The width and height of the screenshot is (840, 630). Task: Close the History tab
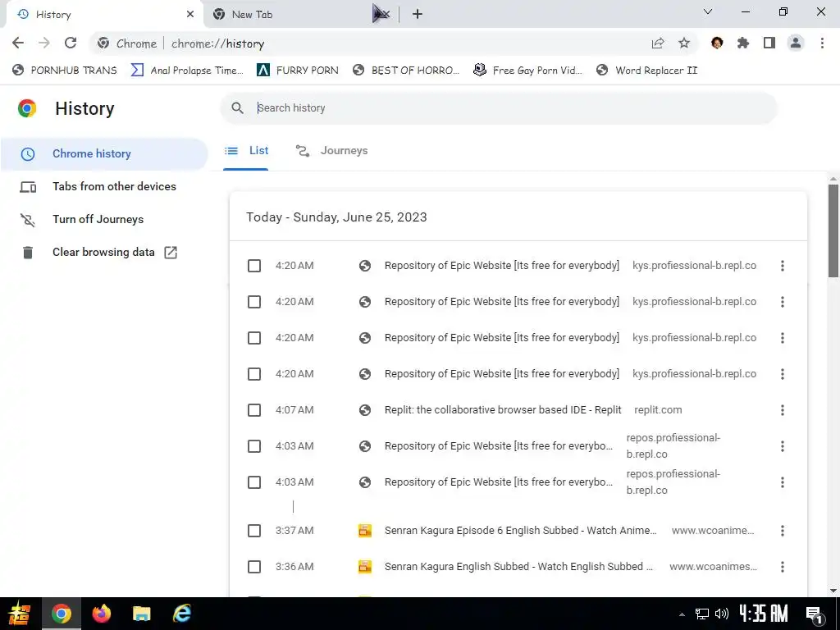pos(190,15)
